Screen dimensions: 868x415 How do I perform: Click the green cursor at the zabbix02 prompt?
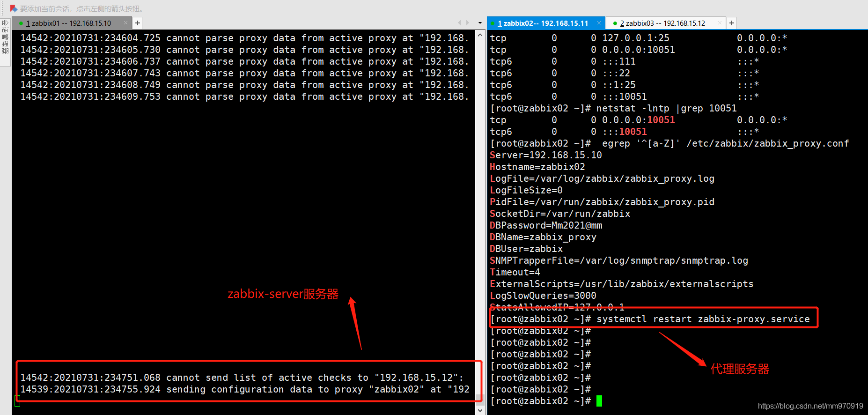click(599, 401)
